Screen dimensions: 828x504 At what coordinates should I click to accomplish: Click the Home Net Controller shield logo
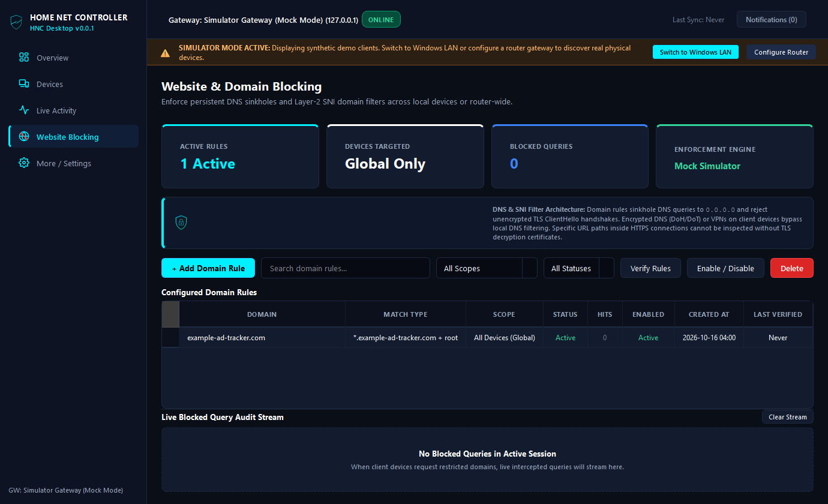[16, 22]
